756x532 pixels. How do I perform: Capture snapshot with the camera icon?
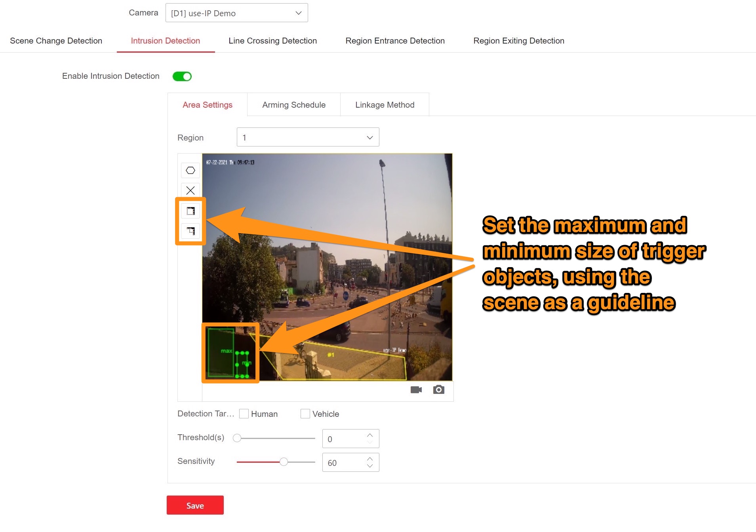438,390
